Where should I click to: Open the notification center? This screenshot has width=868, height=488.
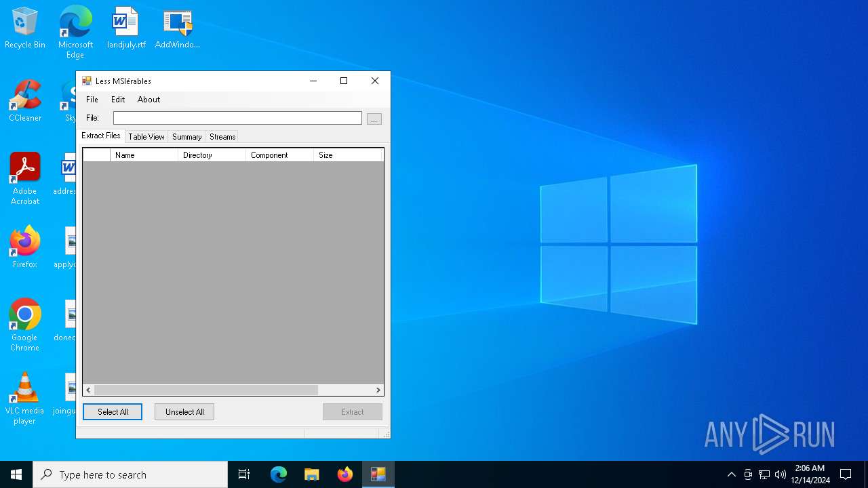click(846, 474)
